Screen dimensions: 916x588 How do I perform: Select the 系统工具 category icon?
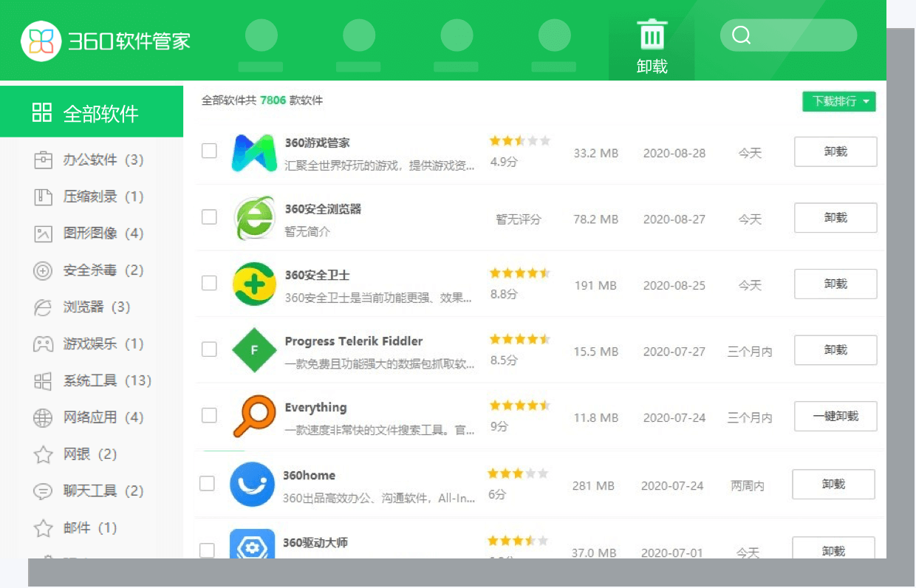(x=41, y=380)
